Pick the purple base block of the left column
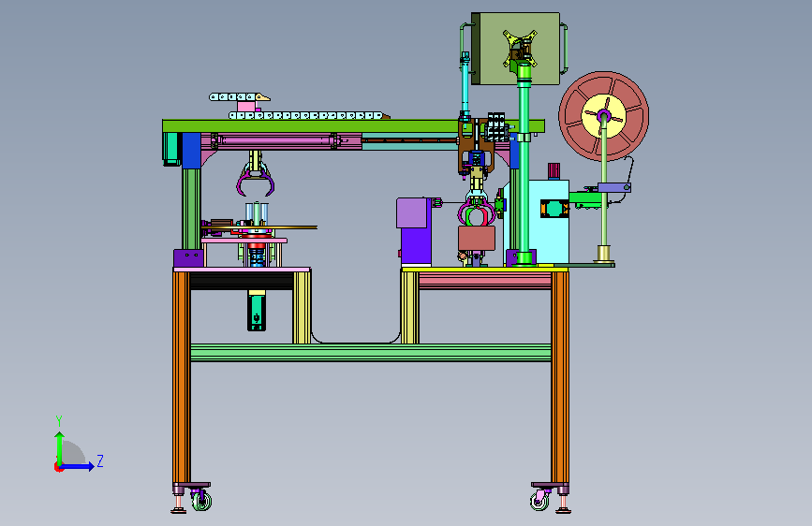The image size is (812, 526). [188, 258]
